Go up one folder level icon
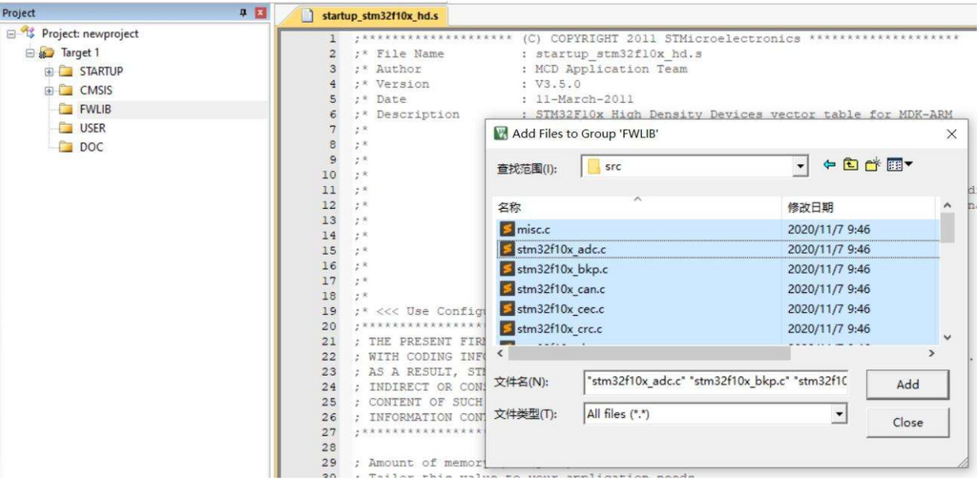This screenshot has width=980, height=480. pyautogui.click(x=851, y=165)
